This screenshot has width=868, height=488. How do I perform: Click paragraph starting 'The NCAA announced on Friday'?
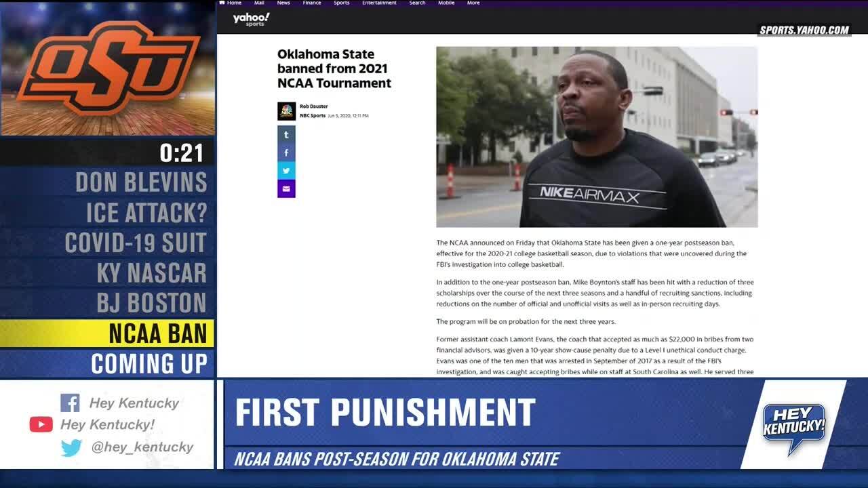pos(591,253)
